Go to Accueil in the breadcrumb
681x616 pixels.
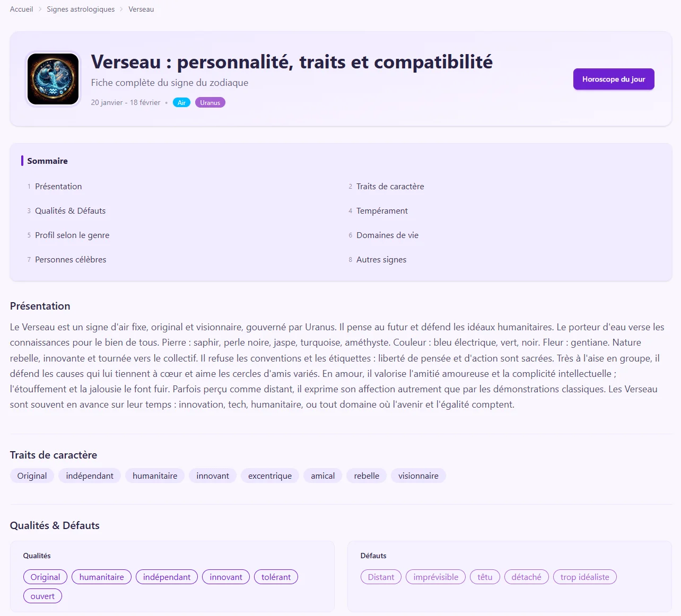pyautogui.click(x=21, y=9)
